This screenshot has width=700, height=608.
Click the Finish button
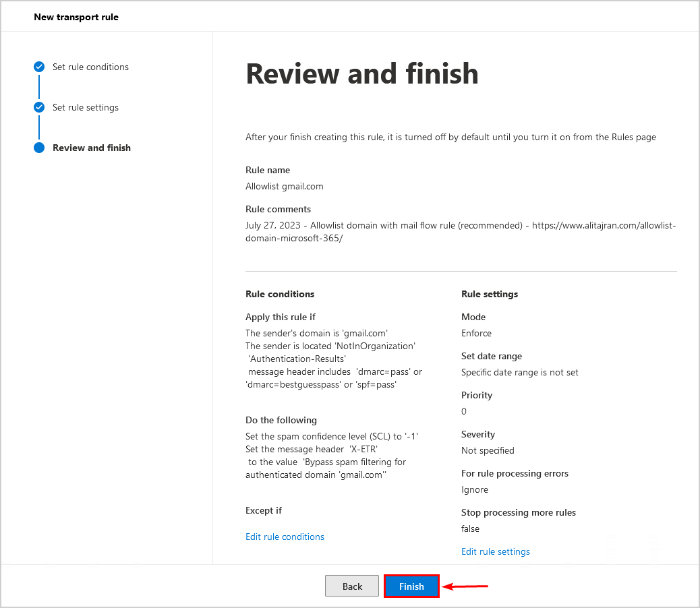[x=411, y=586]
